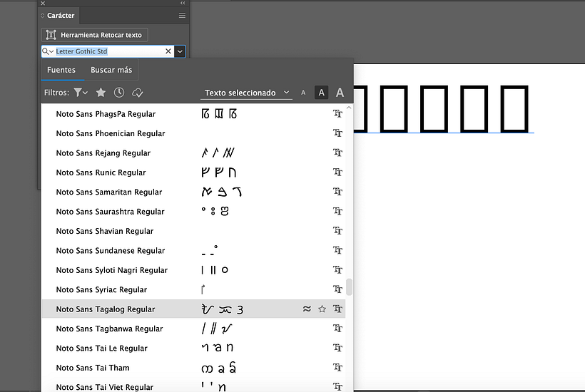Select Noto Sans Tai Tham font
Viewport: 585px width, 392px height.
point(193,368)
